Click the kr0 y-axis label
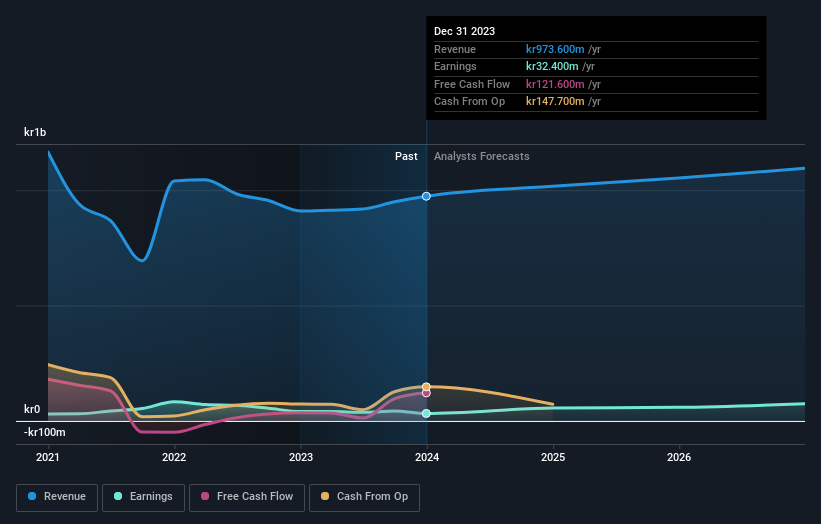Screen dimensions: 821x524 point(32,409)
